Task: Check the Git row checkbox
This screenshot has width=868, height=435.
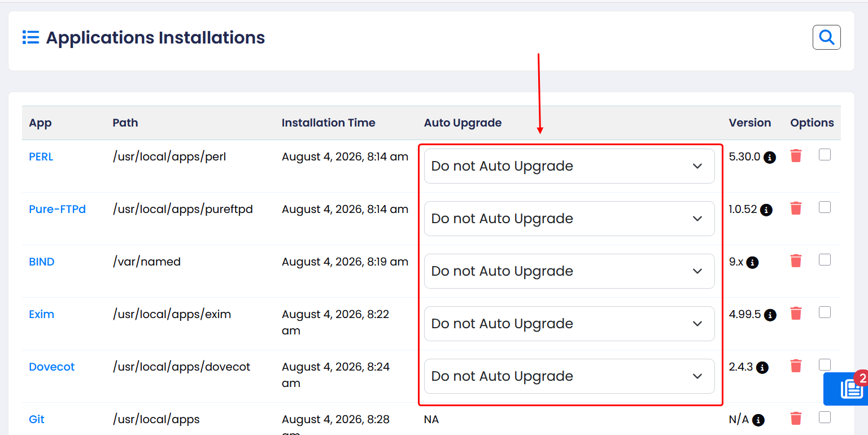Action: click(x=825, y=417)
